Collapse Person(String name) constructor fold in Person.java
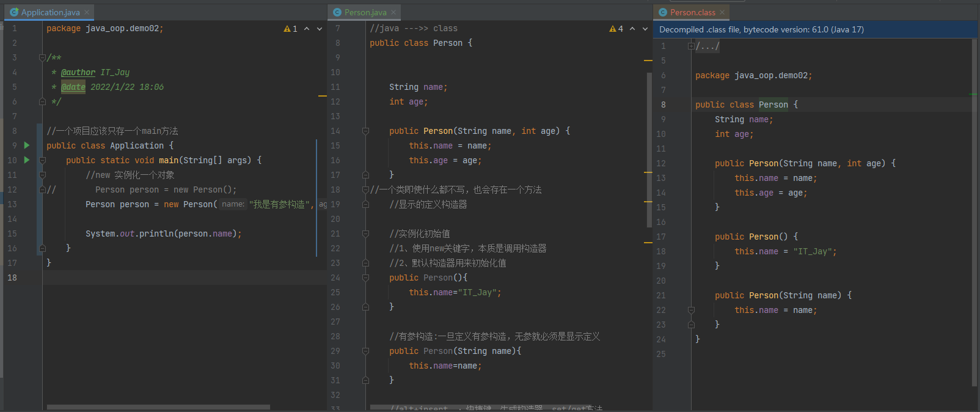Viewport: 980px width, 412px height. [365, 351]
